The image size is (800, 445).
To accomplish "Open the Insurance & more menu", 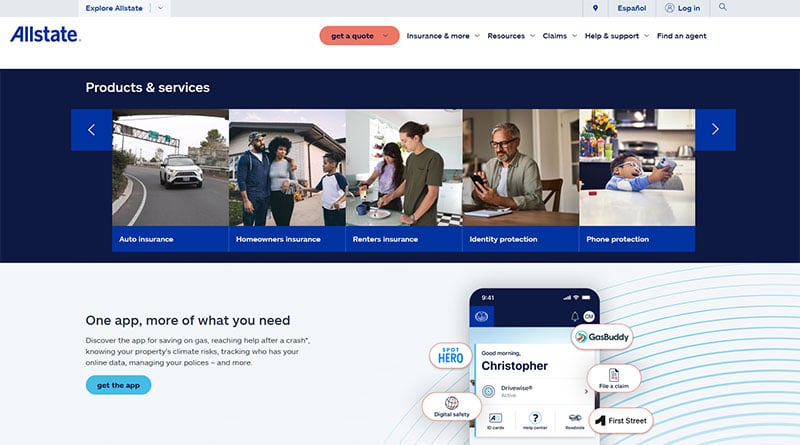I will (443, 36).
